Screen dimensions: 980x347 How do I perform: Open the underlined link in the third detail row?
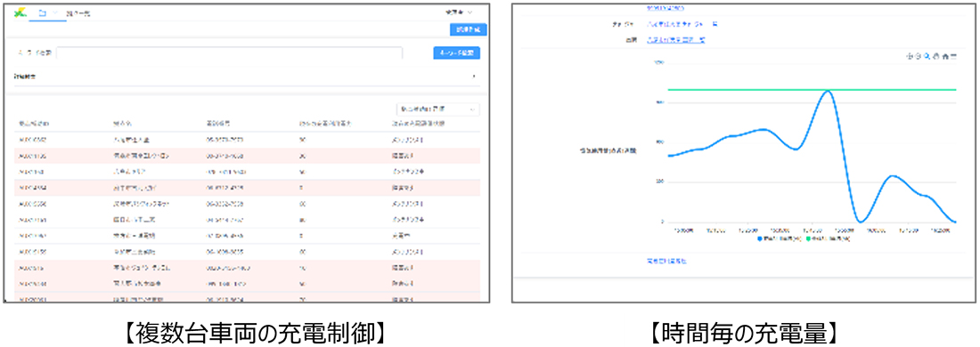(x=675, y=40)
